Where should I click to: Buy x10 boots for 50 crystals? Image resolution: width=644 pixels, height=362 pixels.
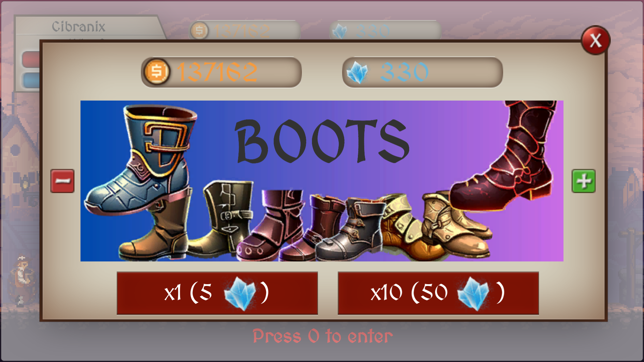(438, 293)
